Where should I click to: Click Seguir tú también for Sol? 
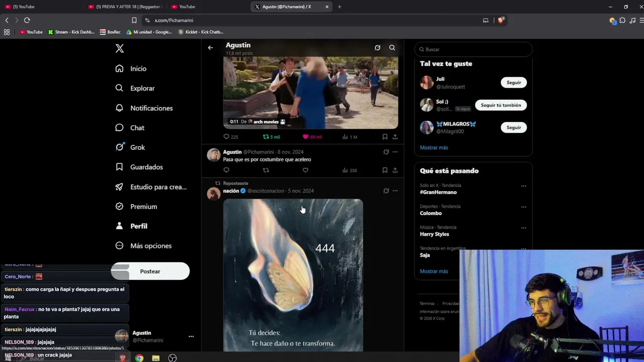point(501,105)
